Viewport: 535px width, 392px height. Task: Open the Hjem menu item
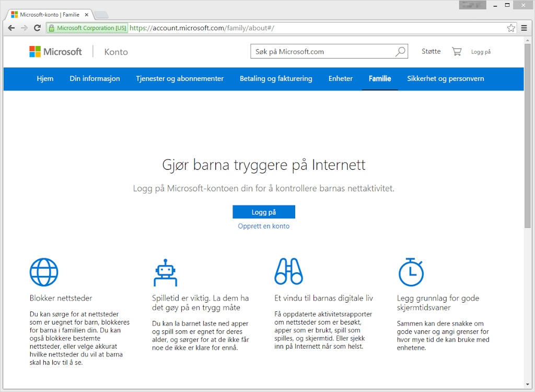point(45,78)
